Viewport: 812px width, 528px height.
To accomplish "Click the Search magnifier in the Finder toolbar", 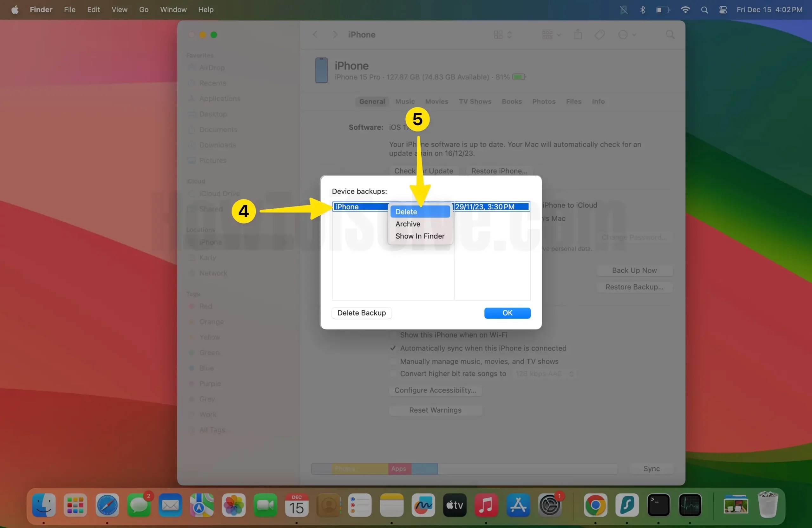I will point(670,35).
